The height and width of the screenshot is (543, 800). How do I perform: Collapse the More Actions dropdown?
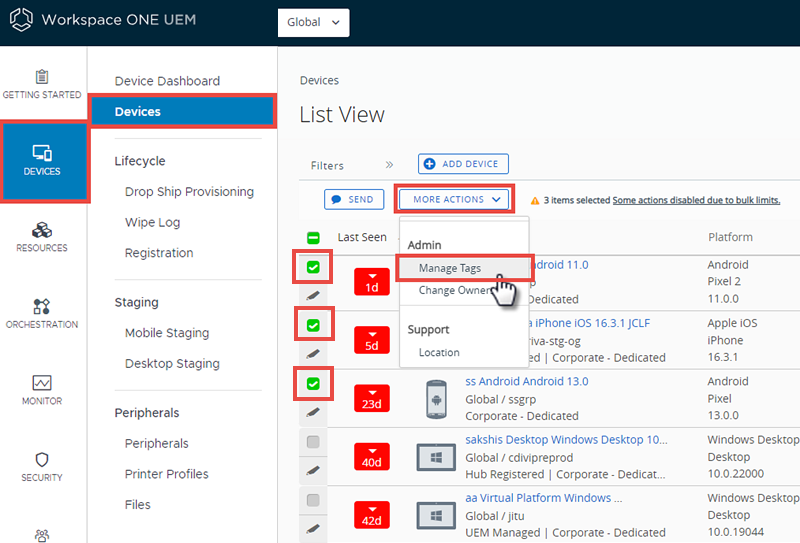454,199
